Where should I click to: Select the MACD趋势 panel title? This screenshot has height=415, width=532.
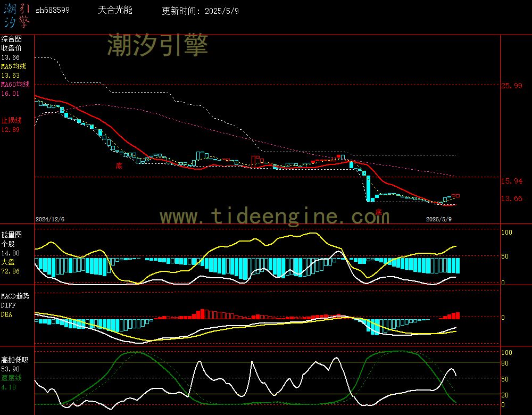15,296
